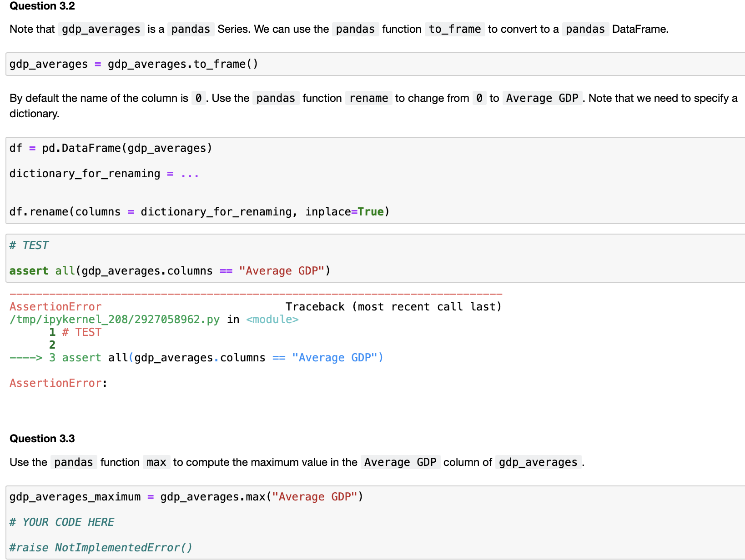Click the assert statement in the test cell
The image size is (745, 560).
click(169, 270)
